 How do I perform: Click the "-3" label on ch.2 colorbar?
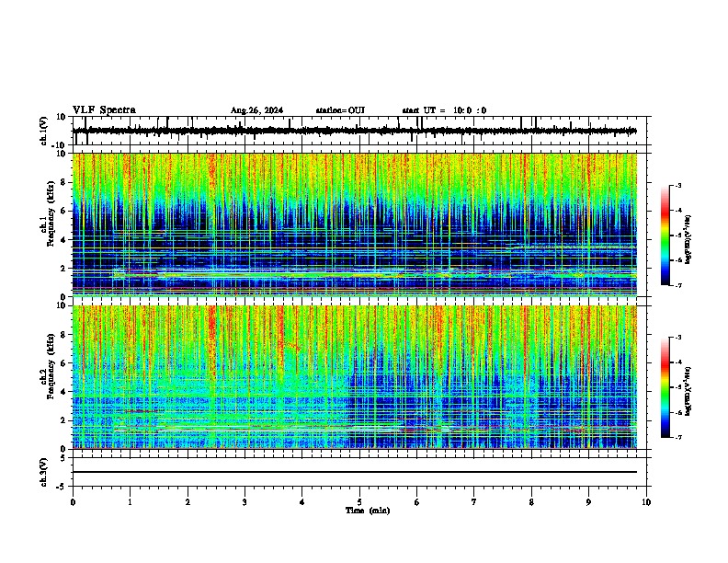[678, 338]
